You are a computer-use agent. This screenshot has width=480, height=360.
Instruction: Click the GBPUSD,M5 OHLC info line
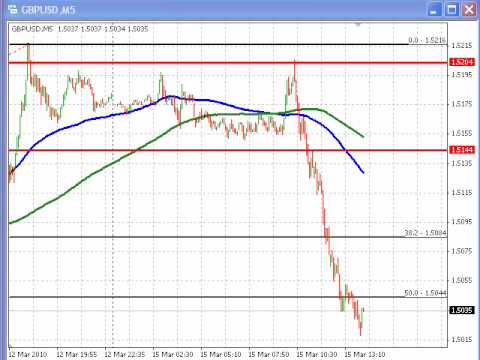(80, 29)
